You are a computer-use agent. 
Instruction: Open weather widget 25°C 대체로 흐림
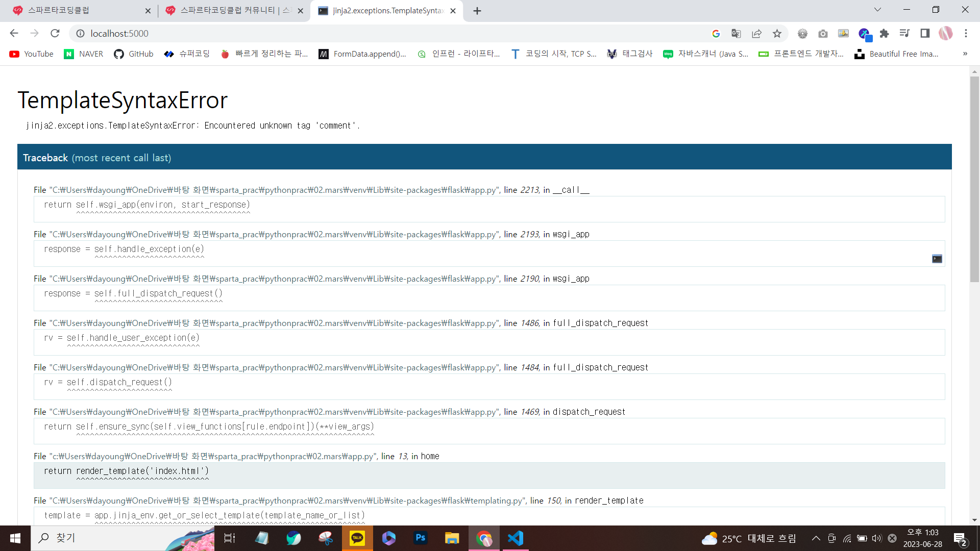click(x=749, y=538)
